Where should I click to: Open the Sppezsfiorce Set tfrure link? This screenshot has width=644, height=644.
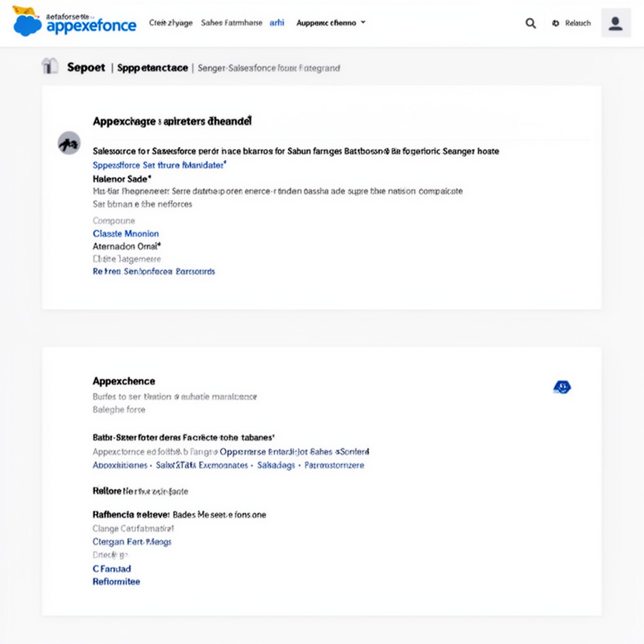point(159,165)
